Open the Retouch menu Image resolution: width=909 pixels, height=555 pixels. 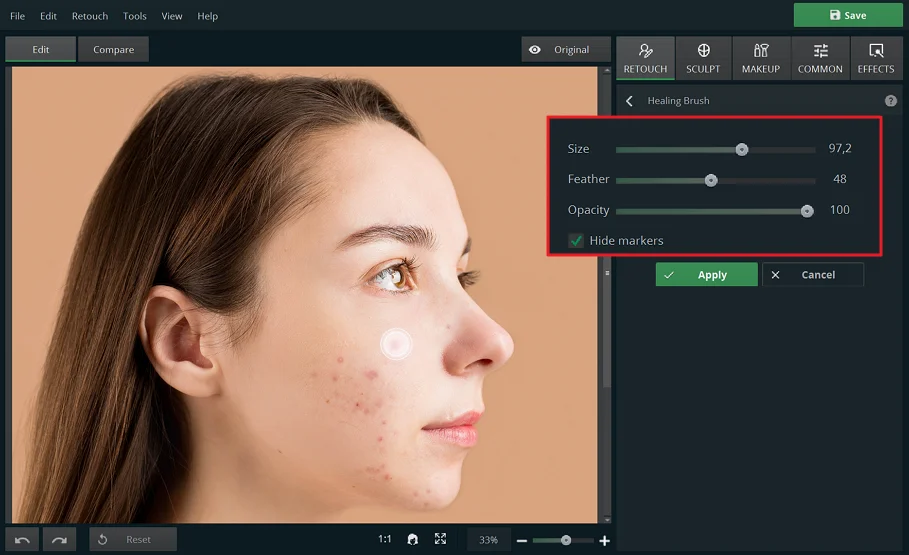point(90,16)
